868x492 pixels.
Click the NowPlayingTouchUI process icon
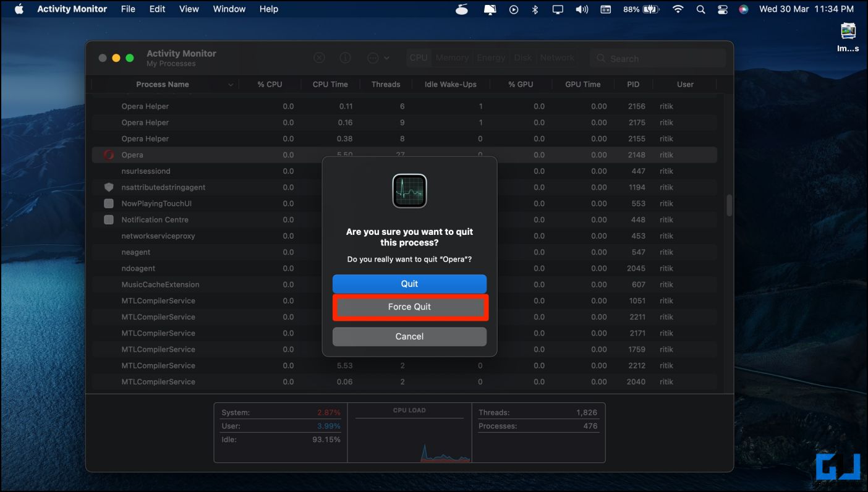tap(109, 203)
